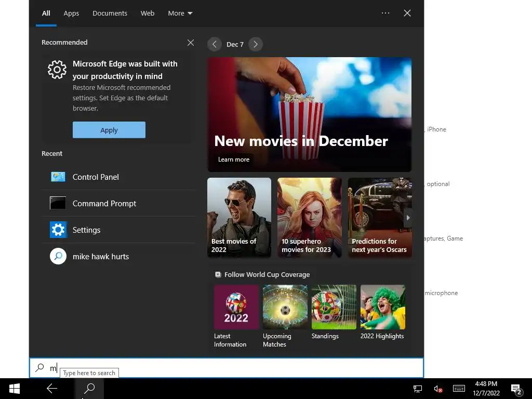The image size is (532, 399).
Task: Click Learn more on December movies
Action: [234, 159]
